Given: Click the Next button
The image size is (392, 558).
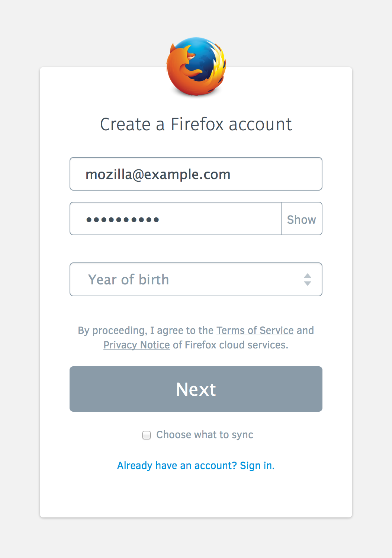Looking at the screenshot, I should [x=196, y=389].
